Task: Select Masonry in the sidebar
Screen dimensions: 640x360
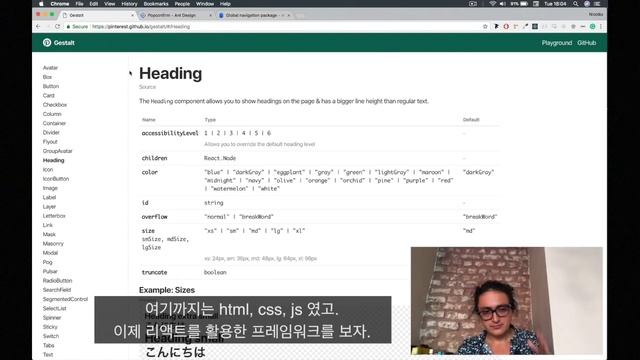Action: coord(53,244)
